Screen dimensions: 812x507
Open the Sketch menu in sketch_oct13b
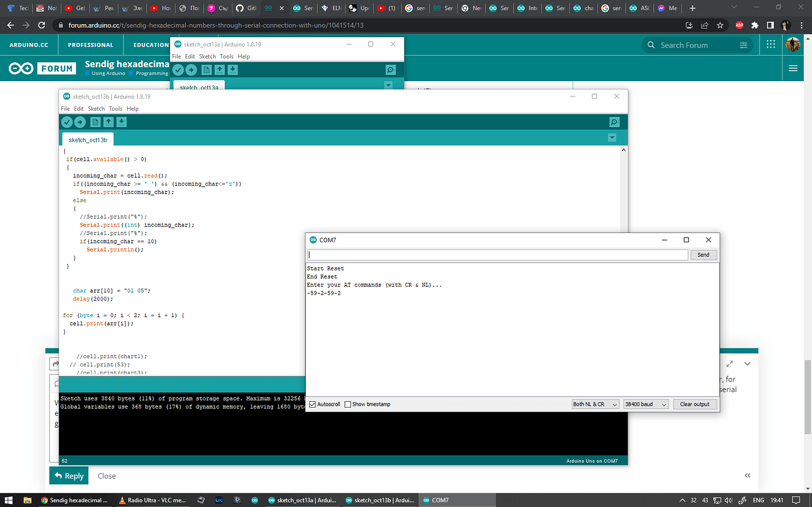[96, 109]
